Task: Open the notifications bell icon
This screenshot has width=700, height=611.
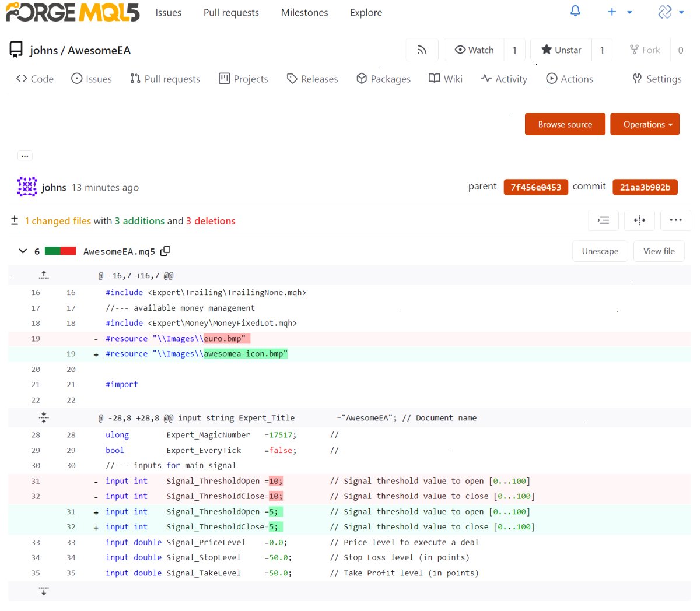Action: click(575, 12)
